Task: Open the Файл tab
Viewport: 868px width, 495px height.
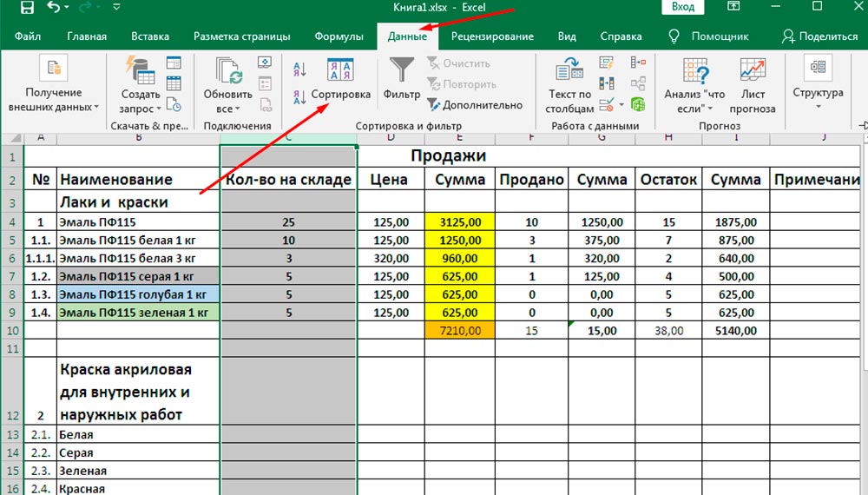Action: click(28, 36)
